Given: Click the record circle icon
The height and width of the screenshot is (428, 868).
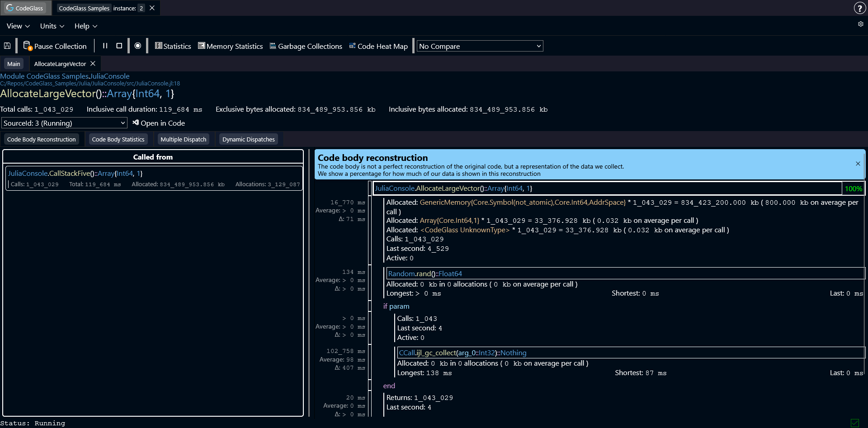Looking at the screenshot, I should point(138,46).
